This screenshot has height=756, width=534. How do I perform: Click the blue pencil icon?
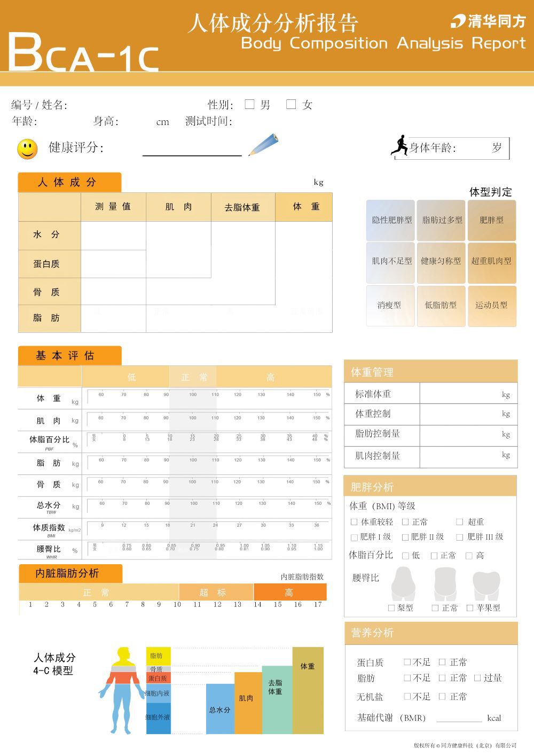coord(264,144)
